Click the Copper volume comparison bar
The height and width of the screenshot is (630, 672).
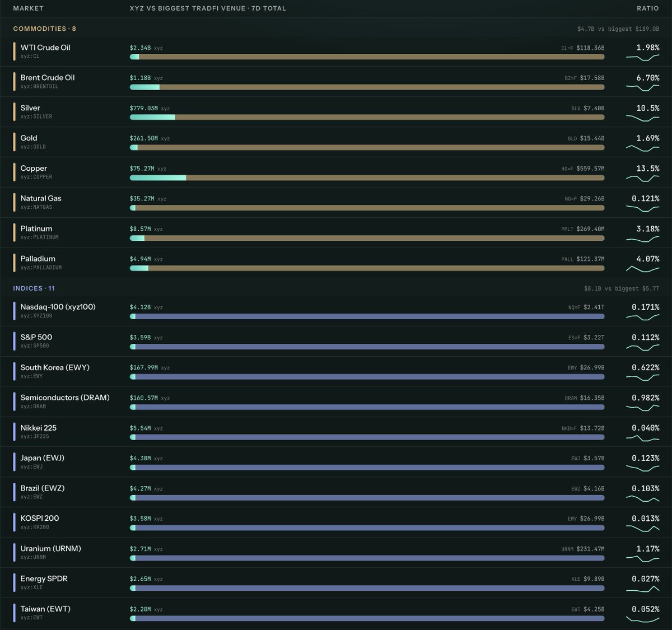click(x=367, y=178)
